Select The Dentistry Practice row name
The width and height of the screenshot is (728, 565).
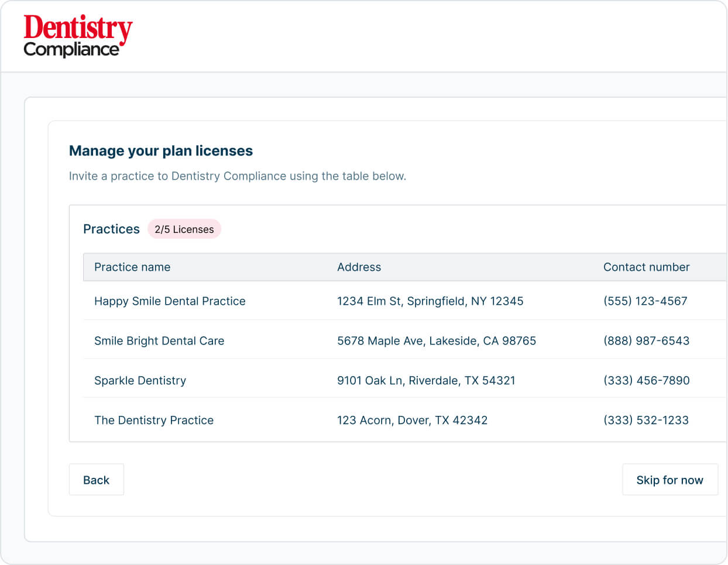[x=154, y=421]
